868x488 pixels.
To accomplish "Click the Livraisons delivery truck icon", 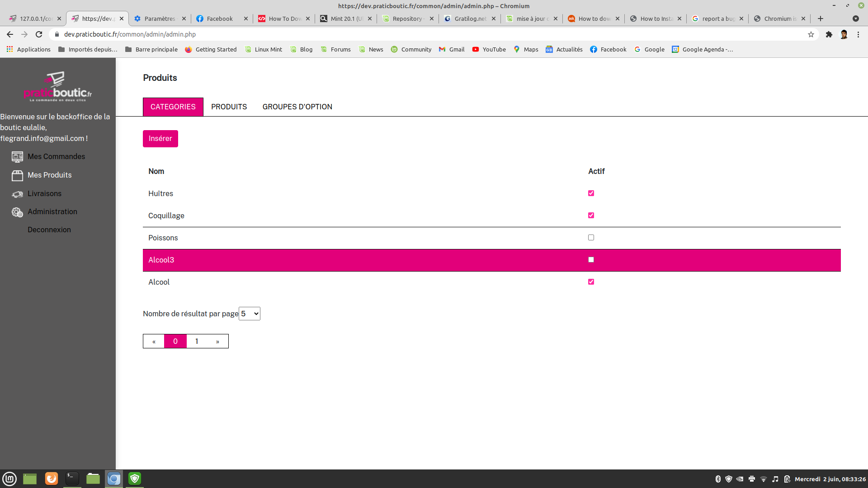I will pos(17,194).
